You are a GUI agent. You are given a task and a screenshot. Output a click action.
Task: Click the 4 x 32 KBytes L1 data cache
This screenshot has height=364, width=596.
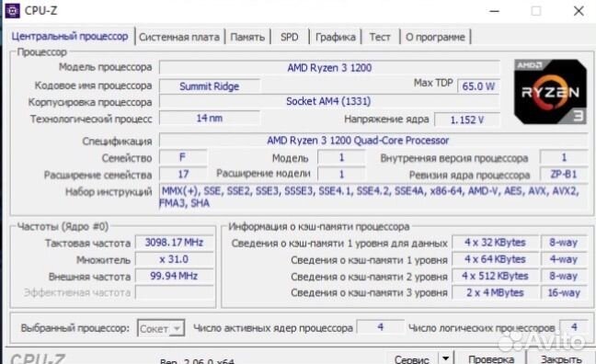coord(495,243)
